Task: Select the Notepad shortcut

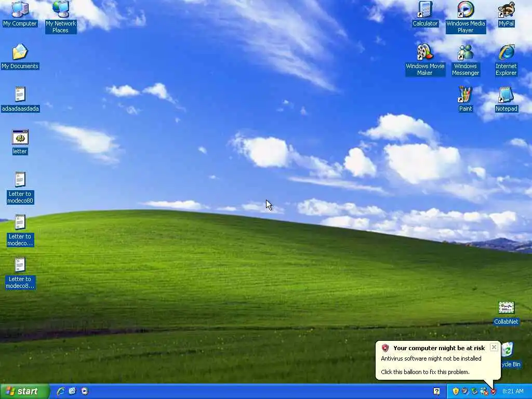Action: (506, 99)
